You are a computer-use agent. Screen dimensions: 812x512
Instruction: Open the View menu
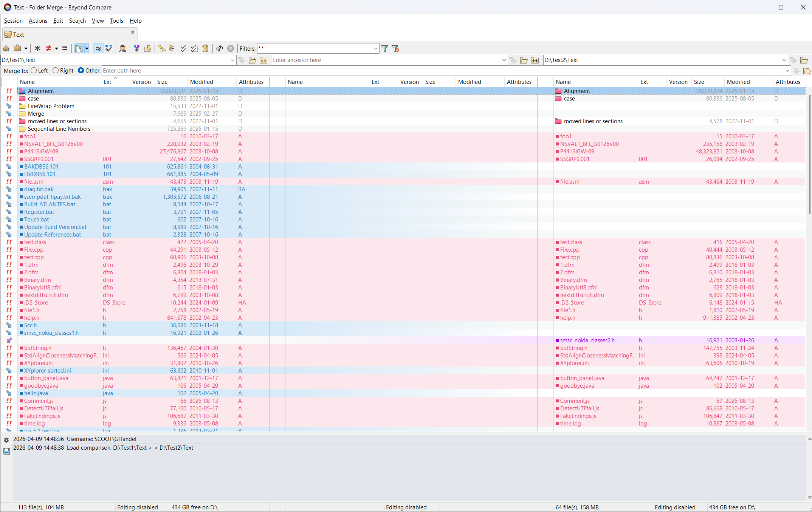pos(98,21)
